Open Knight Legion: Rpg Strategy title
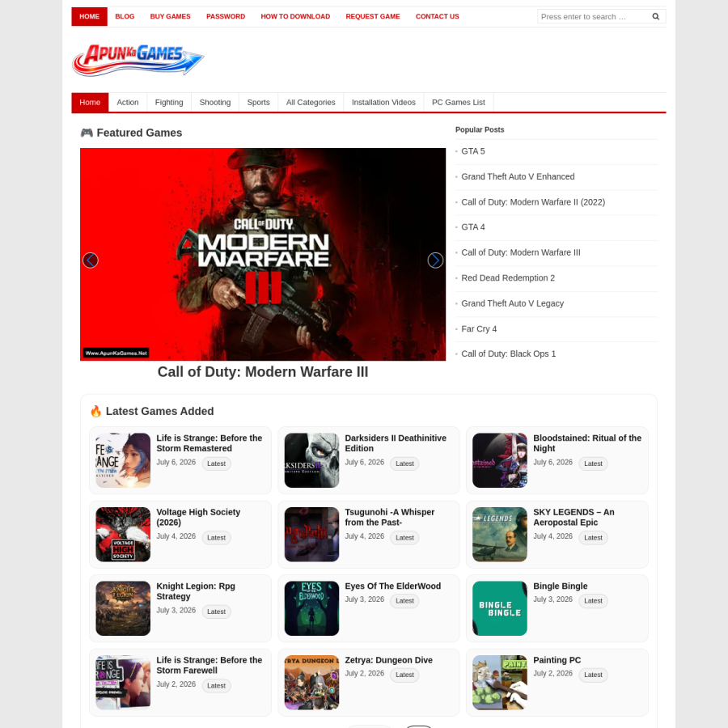This screenshot has height=728, width=728. click(x=196, y=591)
